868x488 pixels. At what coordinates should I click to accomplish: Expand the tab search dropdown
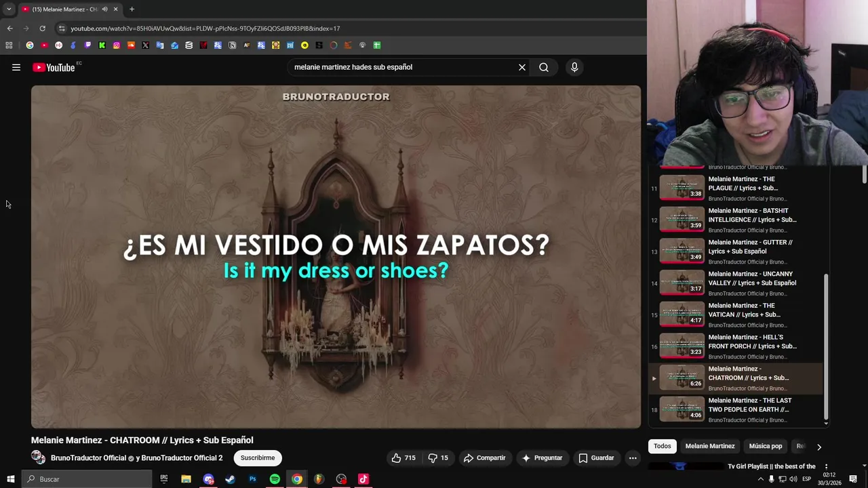click(x=9, y=9)
